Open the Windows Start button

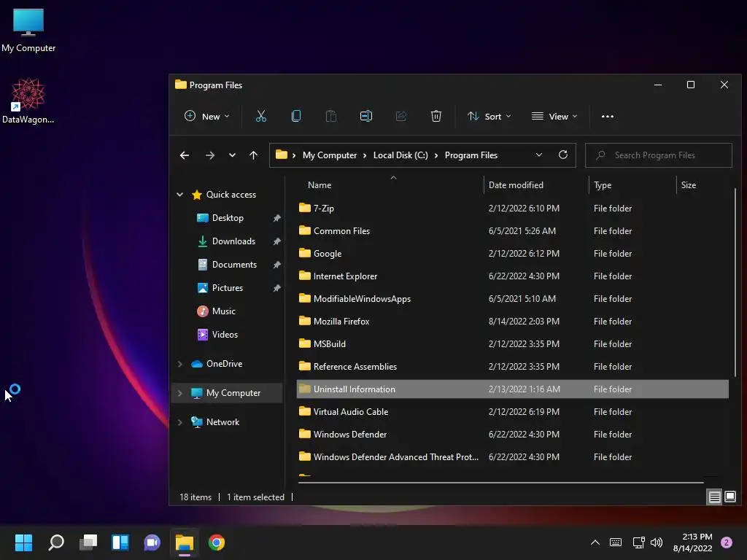pos(23,542)
